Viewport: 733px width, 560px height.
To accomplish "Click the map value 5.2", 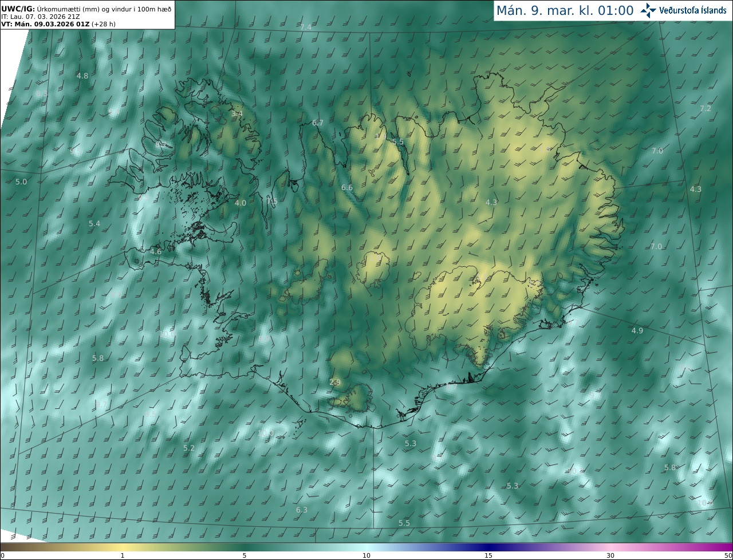I will pyautogui.click(x=189, y=448).
